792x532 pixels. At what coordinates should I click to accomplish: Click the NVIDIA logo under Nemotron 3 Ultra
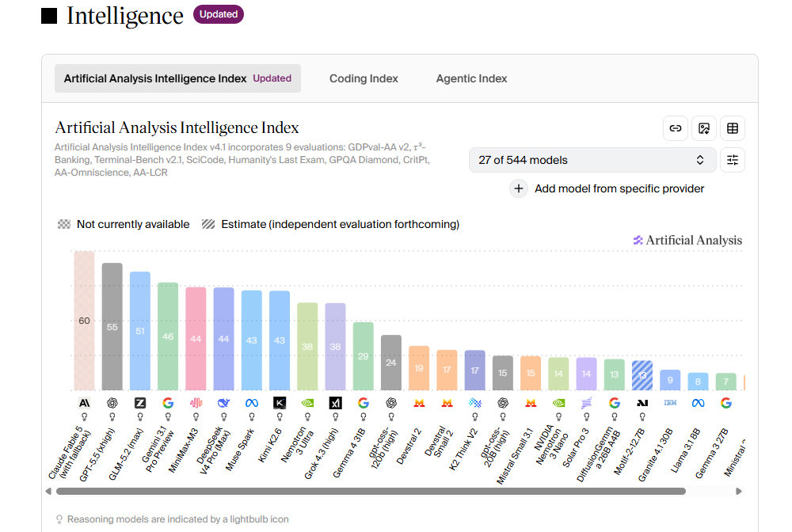[x=307, y=403]
